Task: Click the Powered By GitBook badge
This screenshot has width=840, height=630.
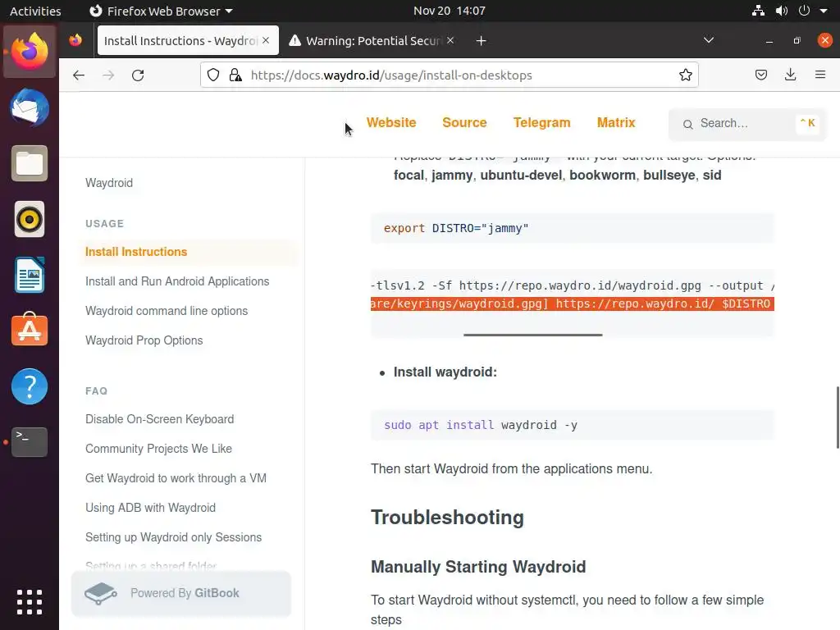Action: pos(181,594)
